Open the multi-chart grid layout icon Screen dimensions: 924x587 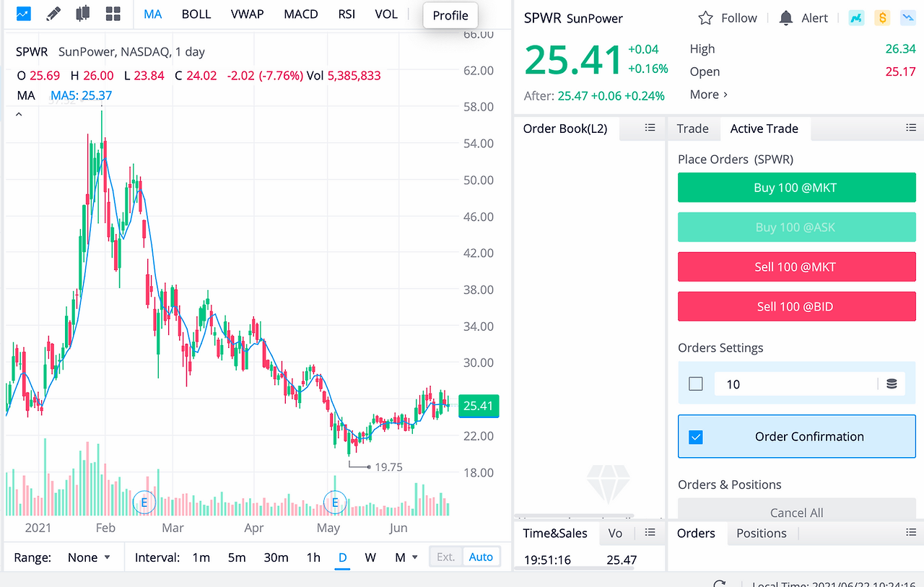click(113, 14)
